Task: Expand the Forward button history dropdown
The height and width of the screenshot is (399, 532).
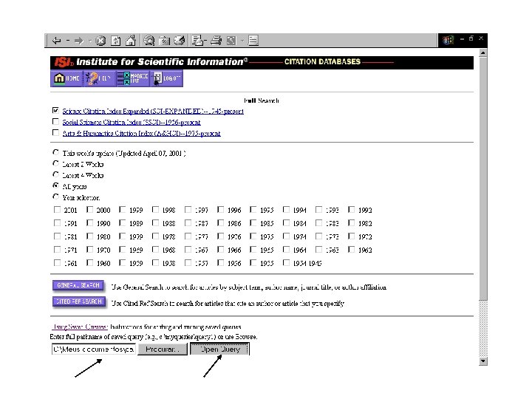Action: 90,41
